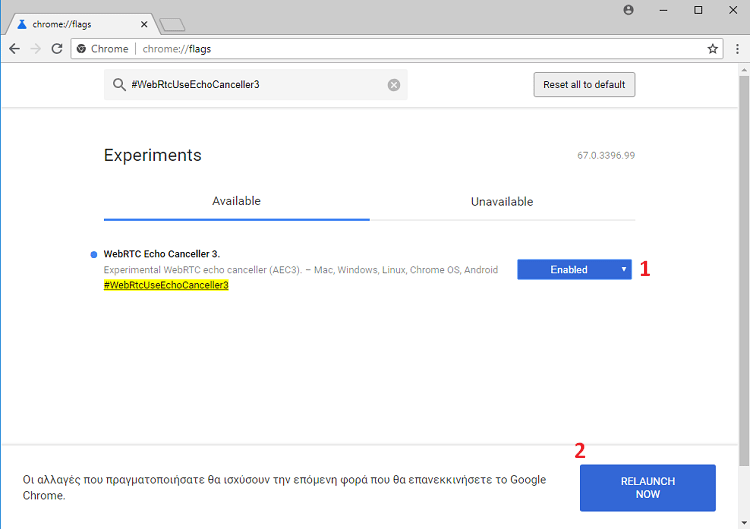
Task: Bookmark this page with the star icon
Action: (712, 49)
